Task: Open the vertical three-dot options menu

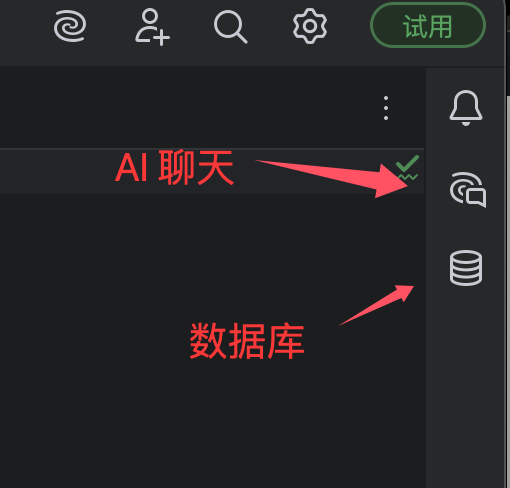Action: (386, 108)
